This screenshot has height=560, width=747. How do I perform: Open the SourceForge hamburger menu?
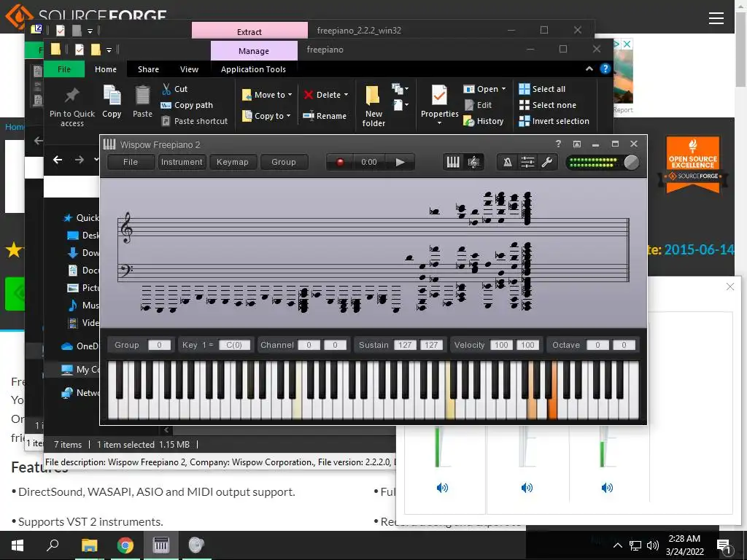tap(716, 18)
